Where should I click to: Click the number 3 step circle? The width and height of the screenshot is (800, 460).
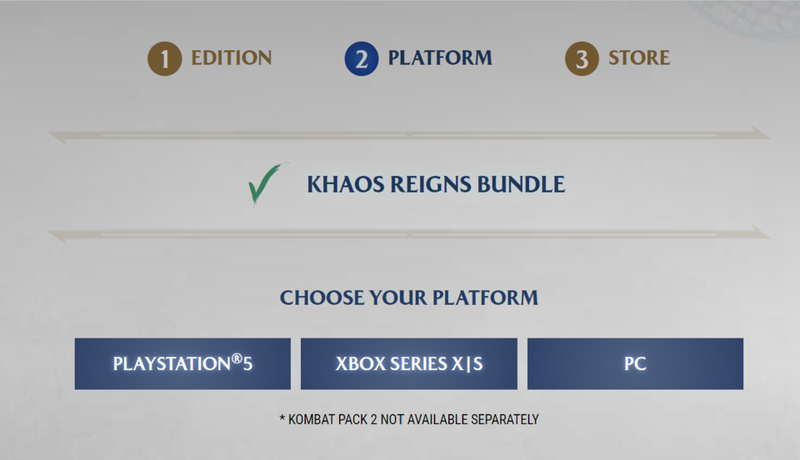tap(581, 58)
